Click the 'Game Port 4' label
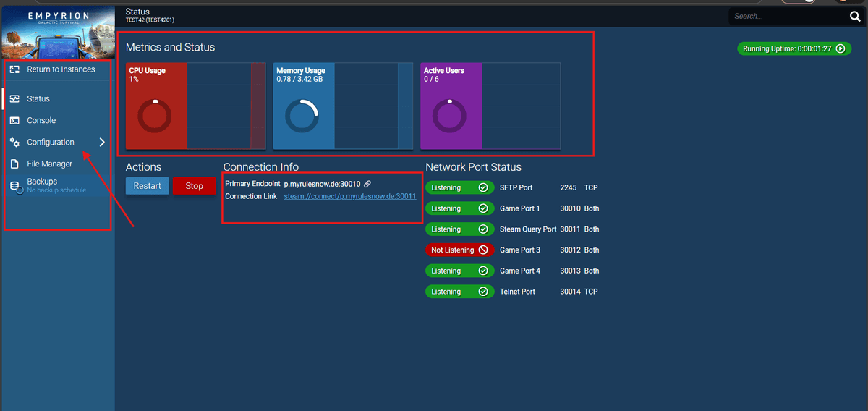Image resolution: width=868 pixels, height=411 pixels. click(x=520, y=271)
